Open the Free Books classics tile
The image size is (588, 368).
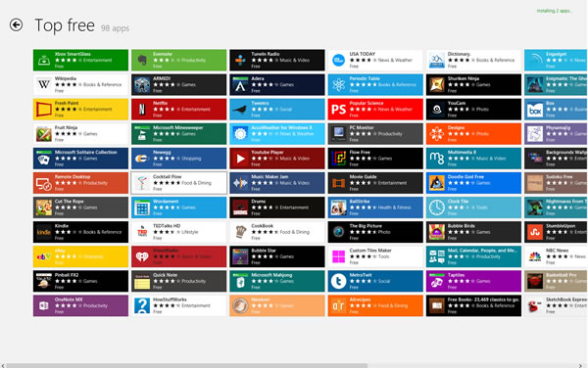click(473, 306)
